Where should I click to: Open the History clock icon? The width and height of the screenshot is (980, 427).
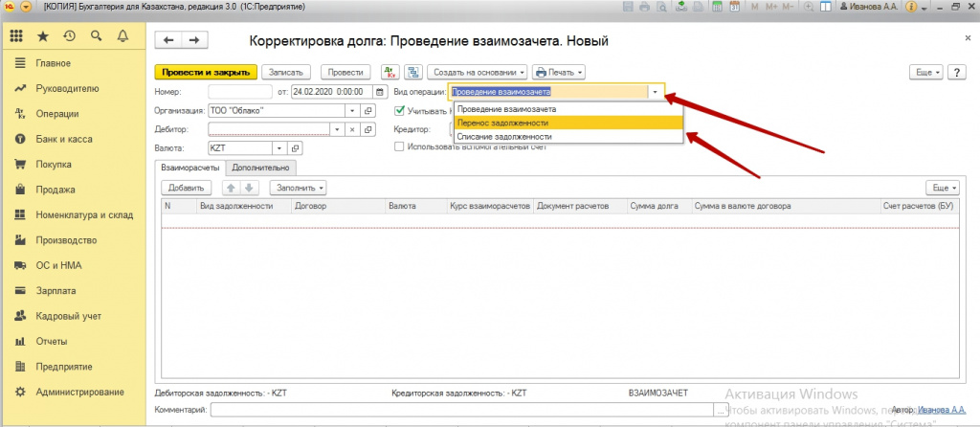69,37
